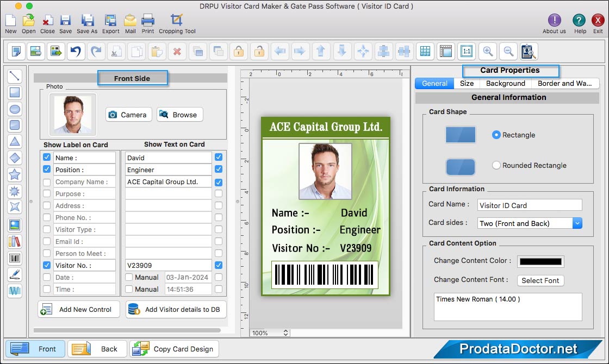Select the Line drawing tool

(14, 76)
